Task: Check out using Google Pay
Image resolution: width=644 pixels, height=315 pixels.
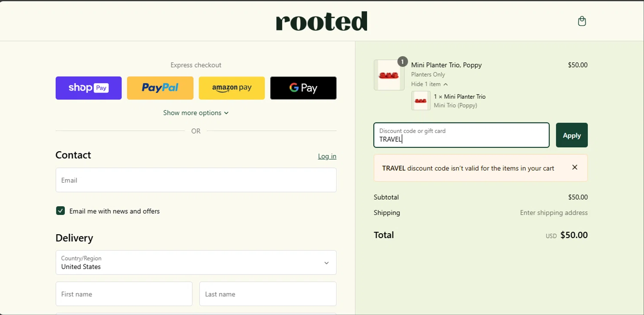Action: coord(304,88)
